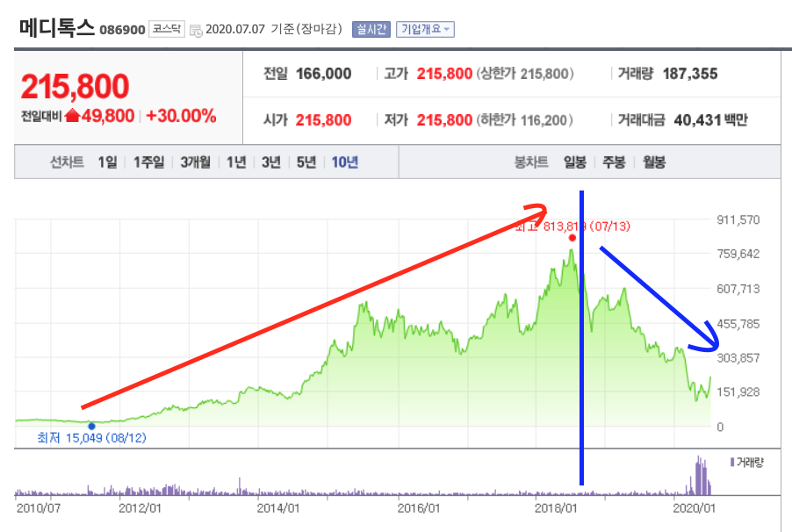Click the 시가 value 215,800
The height and width of the screenshot is (532, 792).
[x=323, y=120]
